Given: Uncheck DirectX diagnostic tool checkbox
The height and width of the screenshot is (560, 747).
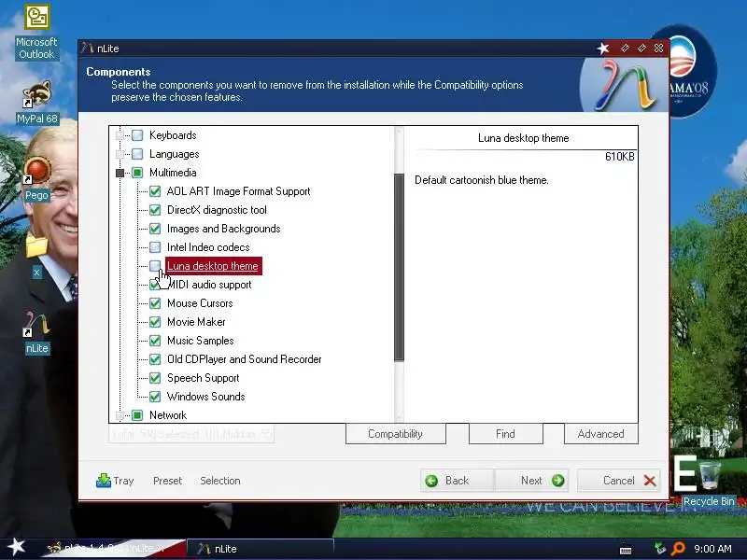Looking at the screenshot, I should point(155,210).
